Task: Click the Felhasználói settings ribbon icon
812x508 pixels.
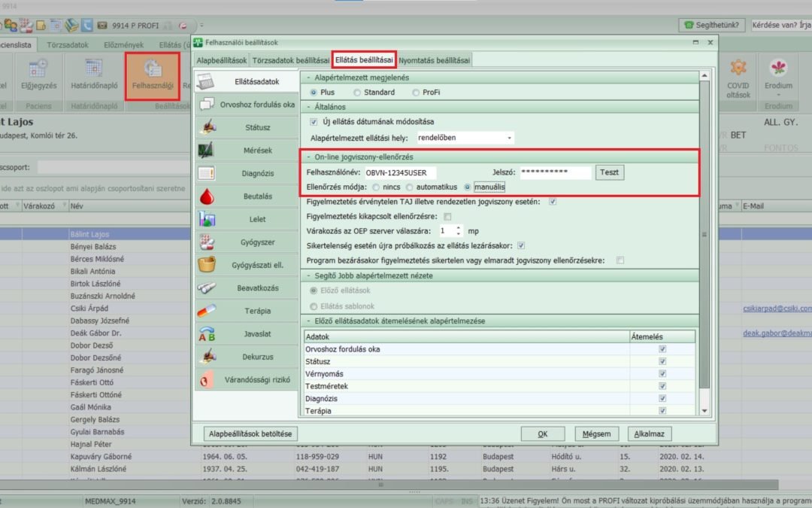Action: coord(153,70)
